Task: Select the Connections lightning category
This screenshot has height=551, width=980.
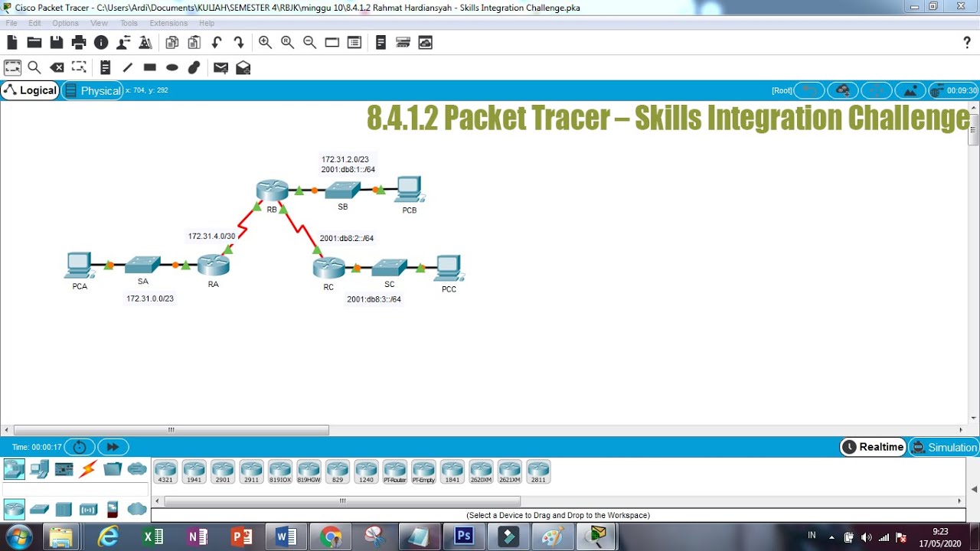Action: click(x=88, y=468)
